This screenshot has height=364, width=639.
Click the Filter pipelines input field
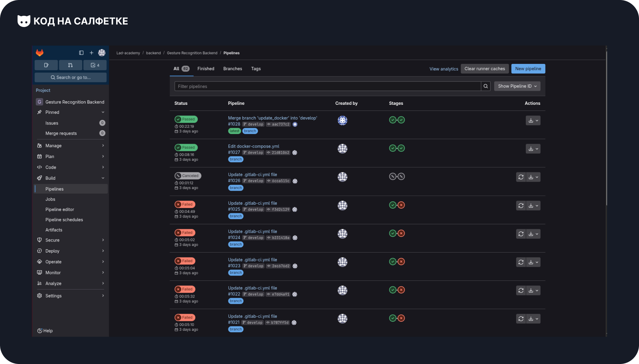[x=327, y=86]
